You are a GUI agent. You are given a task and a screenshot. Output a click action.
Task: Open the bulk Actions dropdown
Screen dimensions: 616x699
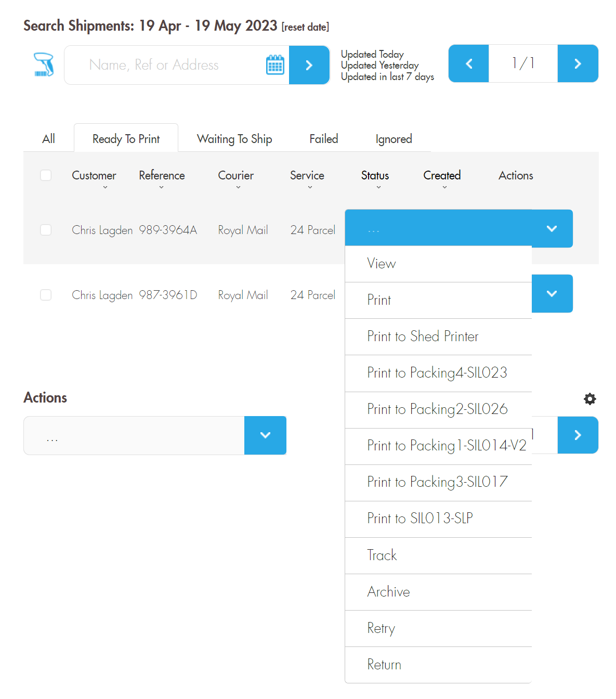(265, 435)
